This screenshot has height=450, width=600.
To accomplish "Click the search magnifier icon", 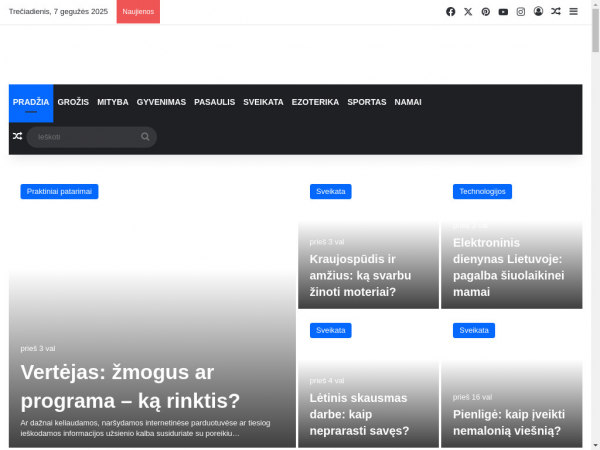I will click(145, 137).
